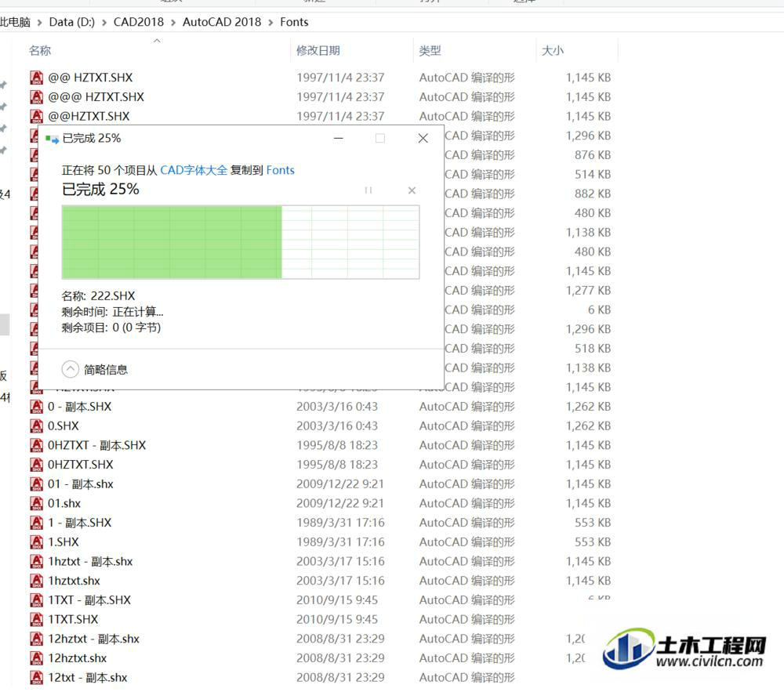Select the file name 12hztxt - 副本.shx
The width and height of the screenshot is (784, 699).
(93, 639)
